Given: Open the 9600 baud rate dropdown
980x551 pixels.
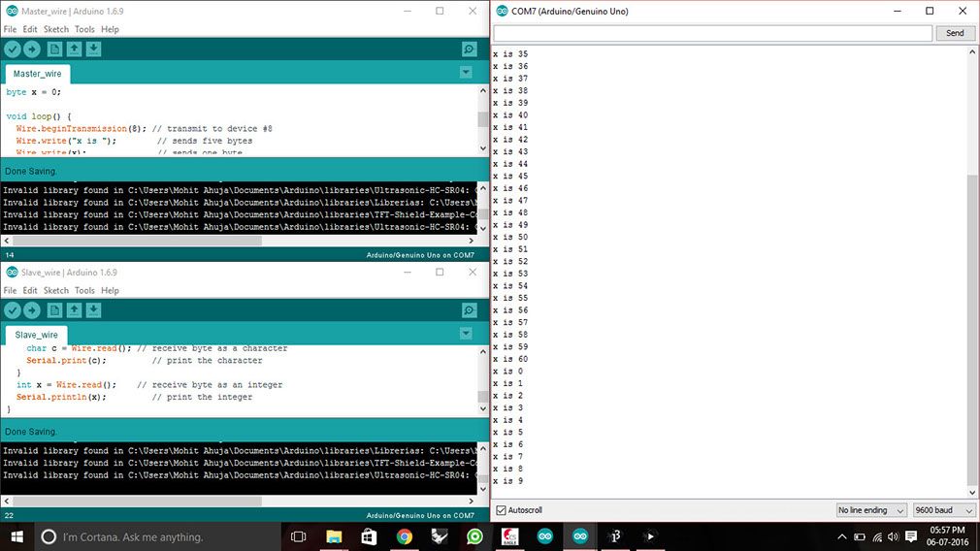Looking at the screenshot, I should point(944,510).
